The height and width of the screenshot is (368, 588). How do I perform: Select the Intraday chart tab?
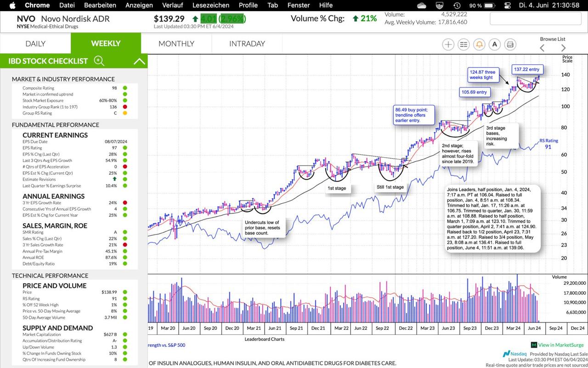(247, 44)
